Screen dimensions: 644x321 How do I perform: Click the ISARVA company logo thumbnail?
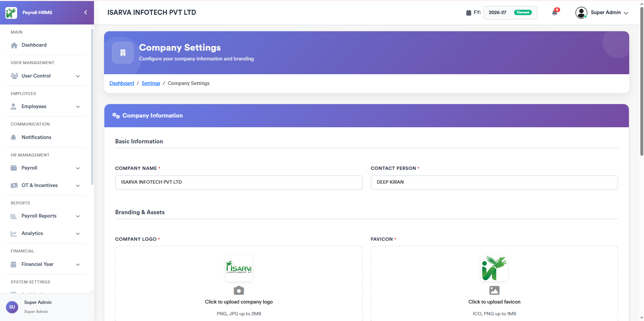[x=239, y=268]
